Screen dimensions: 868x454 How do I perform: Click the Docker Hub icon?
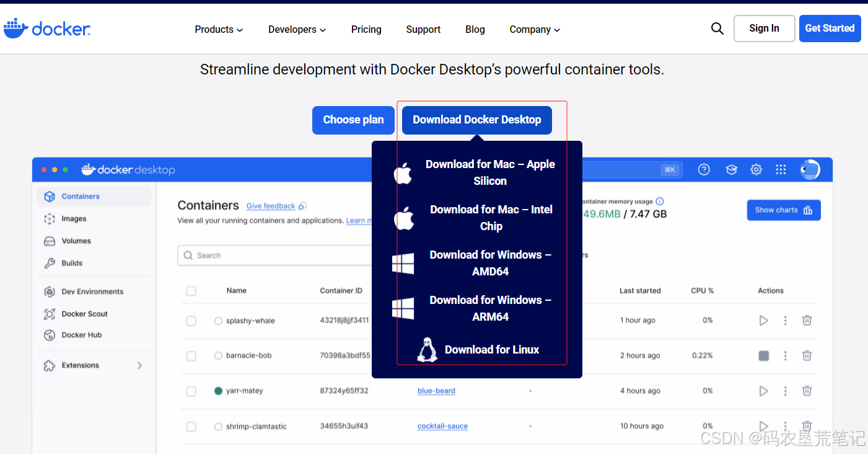click(50, 335)
